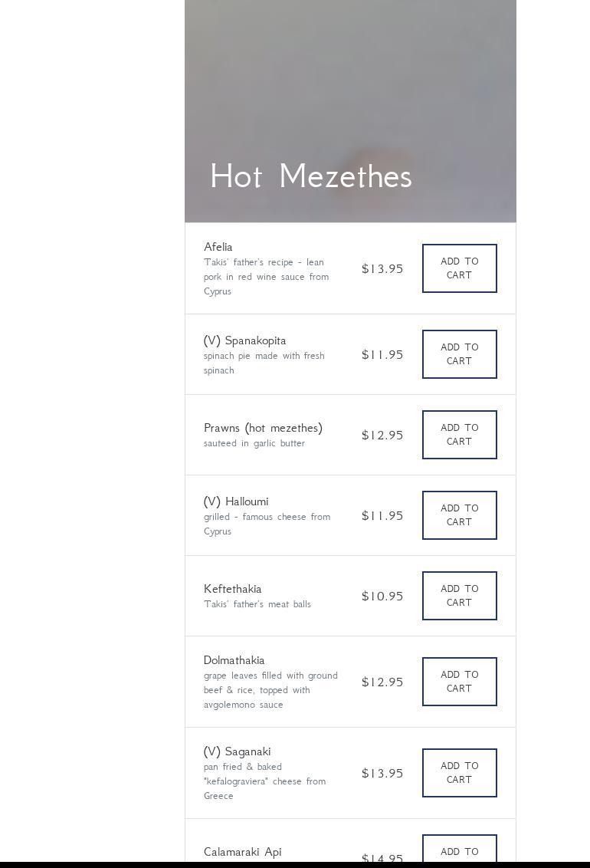Click the Hot Mezethes banner image
The width and height of the screenshot is (590, 868).
coord(350,77)
